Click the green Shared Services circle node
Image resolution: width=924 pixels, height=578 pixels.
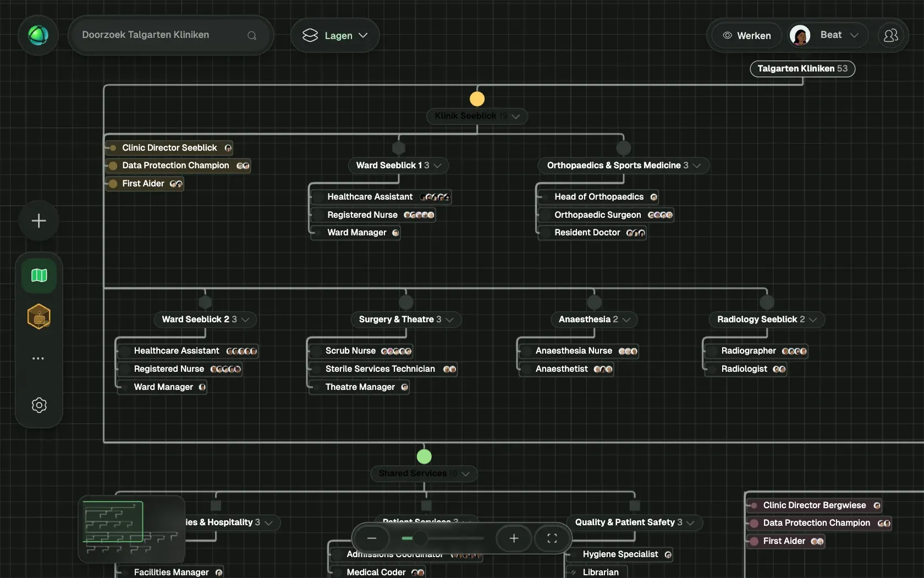(x=424, y=456)
